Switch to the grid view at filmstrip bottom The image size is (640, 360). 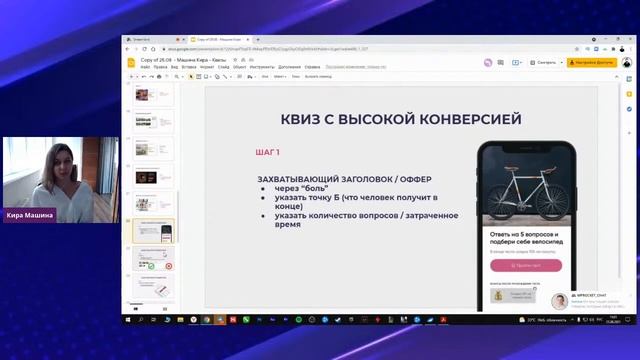point(165,309)
